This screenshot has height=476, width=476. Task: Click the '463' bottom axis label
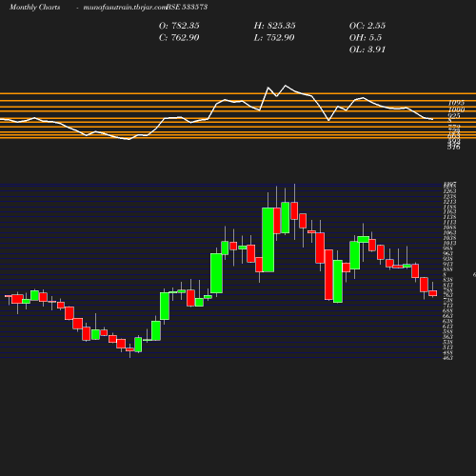pyautogui.click(x=448, y=358)
